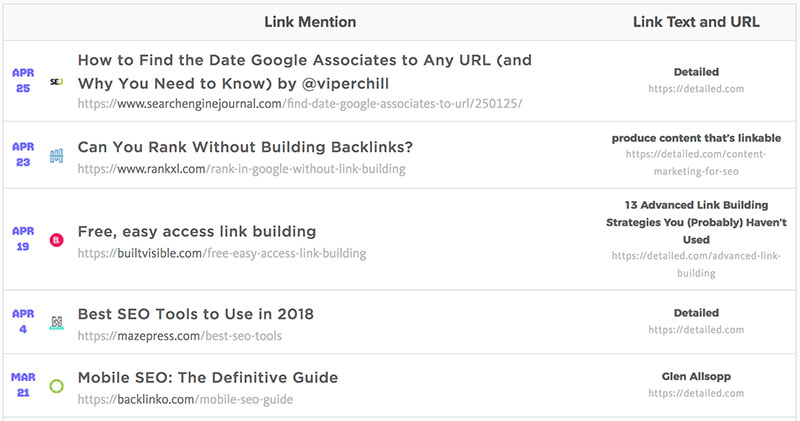Click the Backlinko green circle icon

click(x=56, y=386)
